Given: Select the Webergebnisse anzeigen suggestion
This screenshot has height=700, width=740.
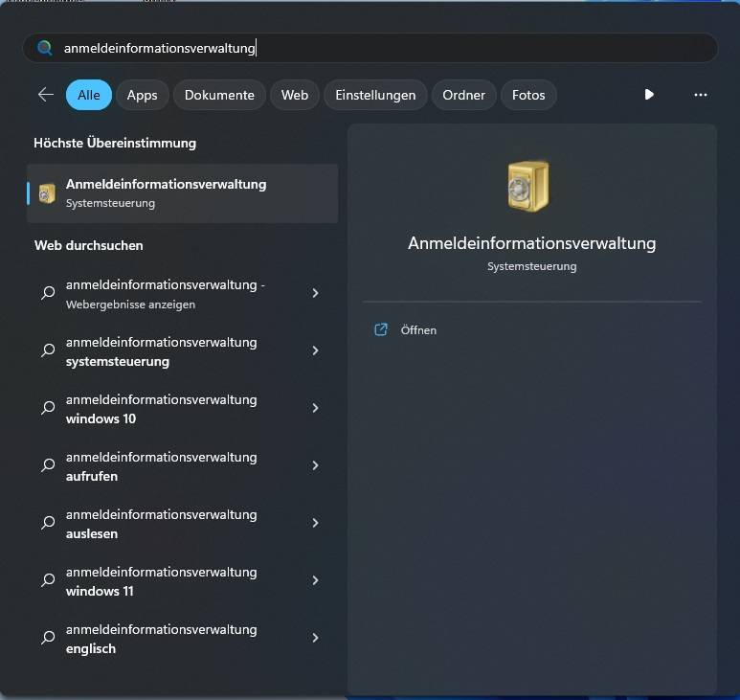Looking at the screenshot, I should coord(183,294).
